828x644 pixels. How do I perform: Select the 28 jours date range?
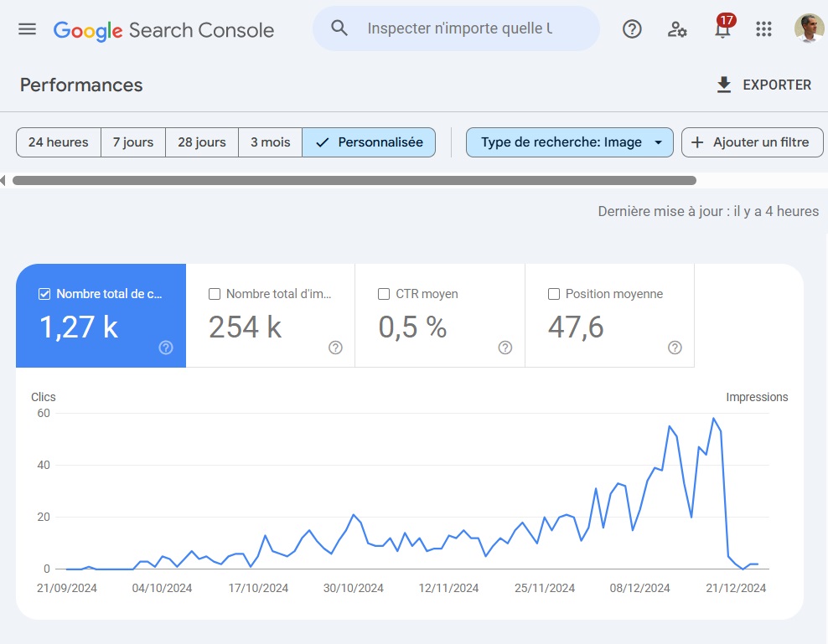[x=202, y=142]
